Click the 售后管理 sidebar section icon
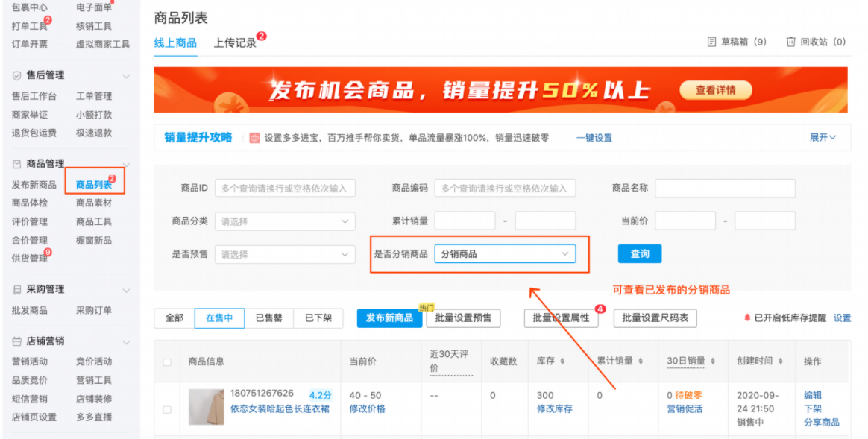The image size is (868, 439). pos(16,75)
